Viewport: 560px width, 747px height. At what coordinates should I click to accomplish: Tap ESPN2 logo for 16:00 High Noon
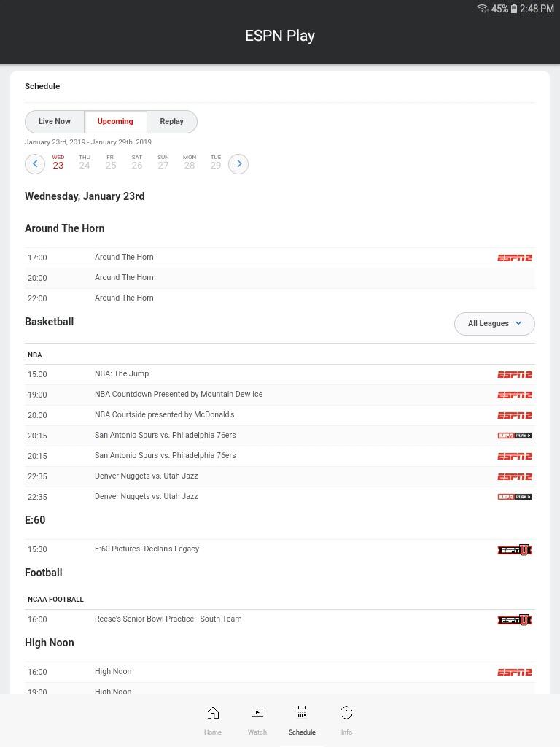[514, 672]
